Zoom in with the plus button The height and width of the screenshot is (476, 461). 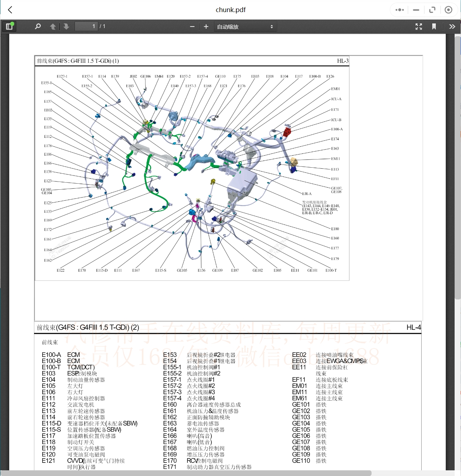pyautogui.click(x=206, y=27)
